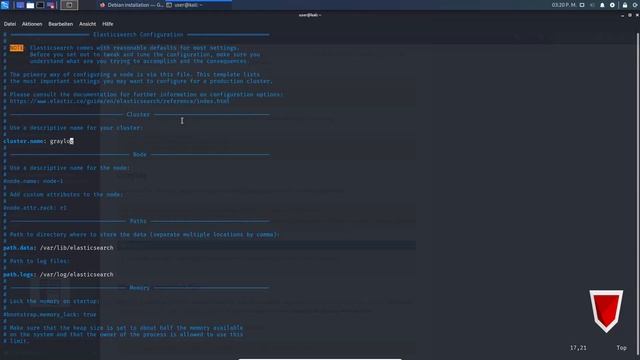Open the workspace switcher box

tap(69, 5)
